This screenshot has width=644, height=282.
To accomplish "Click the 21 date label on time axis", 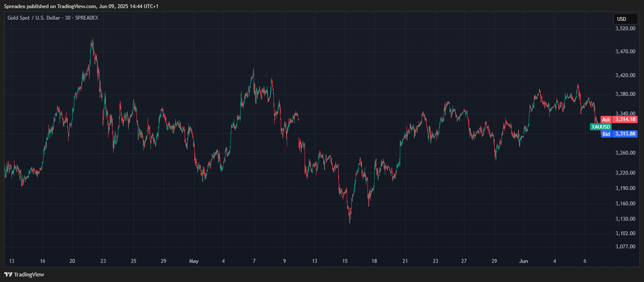I will [x=405, y=261].
